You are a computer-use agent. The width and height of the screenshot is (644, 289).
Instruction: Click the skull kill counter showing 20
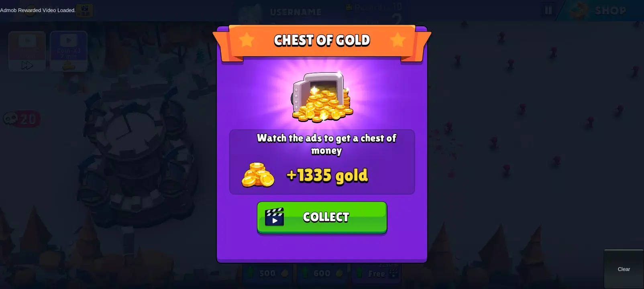[22, 119]
